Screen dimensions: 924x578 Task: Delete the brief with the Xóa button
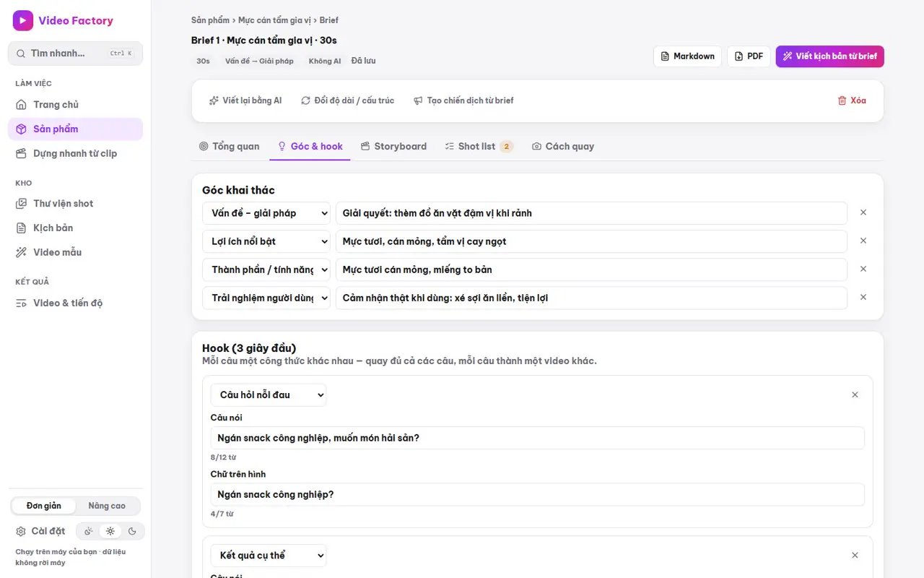pos(852,100)
